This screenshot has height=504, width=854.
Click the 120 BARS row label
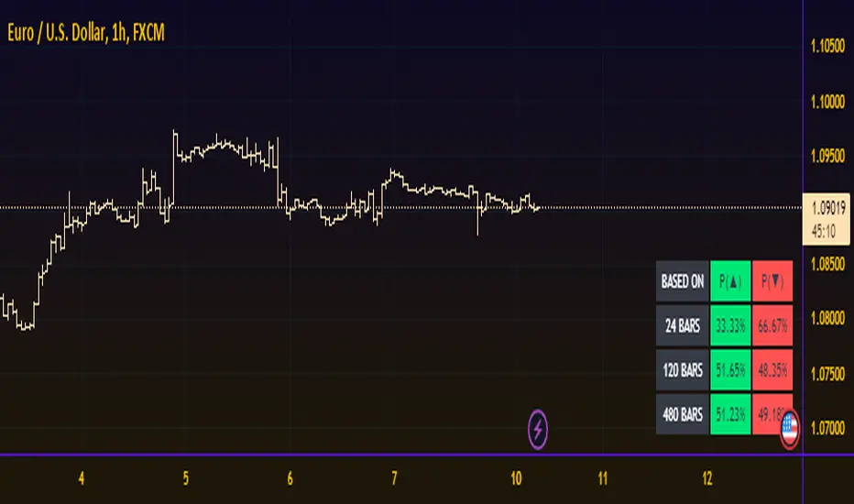pyautogui.click(x=683, y=370)
